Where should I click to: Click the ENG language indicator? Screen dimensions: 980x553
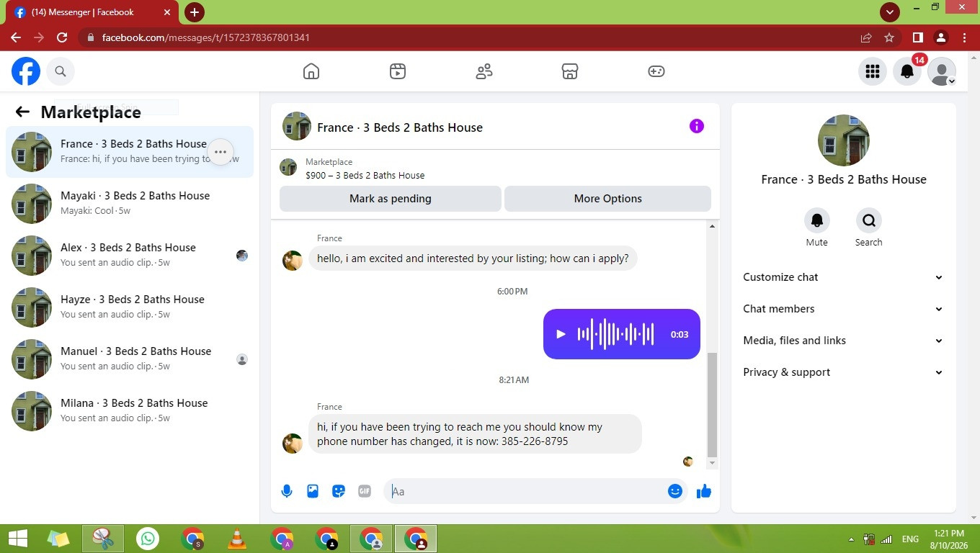tap(910, 539)
